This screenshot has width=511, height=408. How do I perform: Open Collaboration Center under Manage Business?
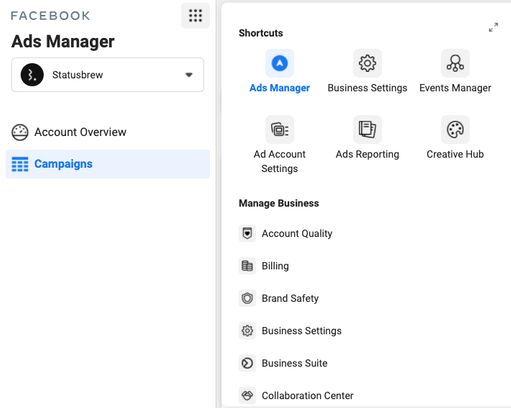[297, 395]
